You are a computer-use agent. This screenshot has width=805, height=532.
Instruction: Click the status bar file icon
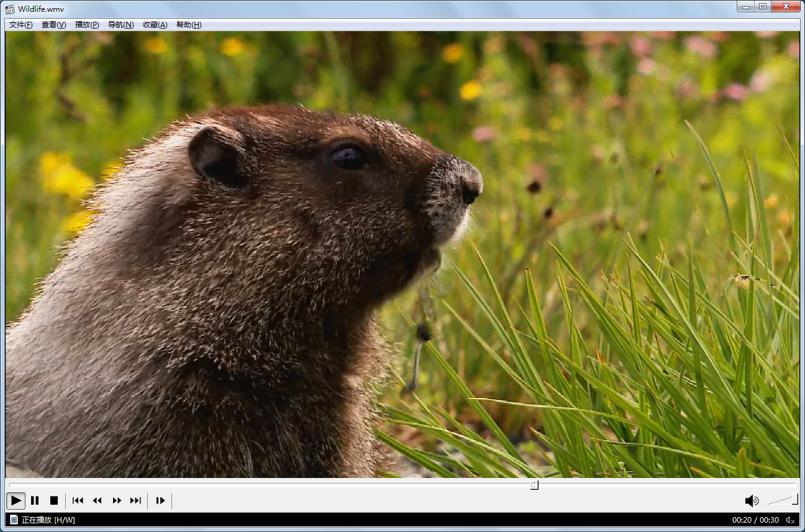point(14,520)
